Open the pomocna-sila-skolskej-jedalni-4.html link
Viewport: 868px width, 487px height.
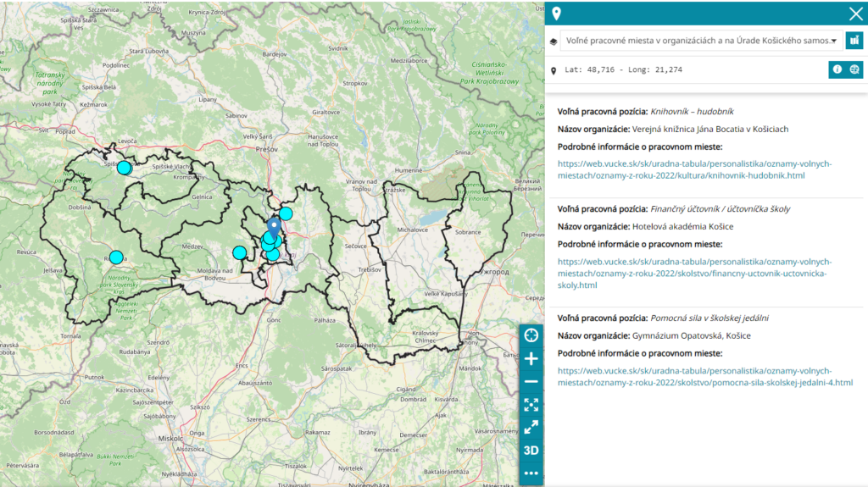704,376
